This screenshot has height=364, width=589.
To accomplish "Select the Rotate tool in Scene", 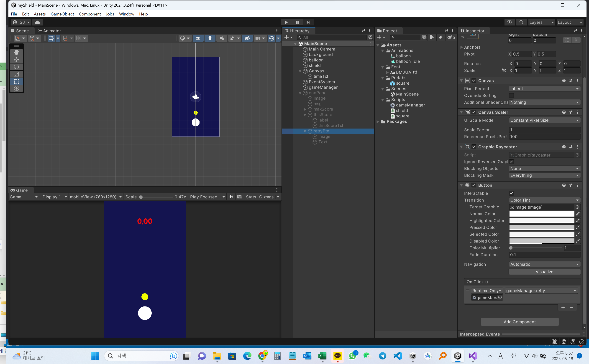I will tap(16, 67).
